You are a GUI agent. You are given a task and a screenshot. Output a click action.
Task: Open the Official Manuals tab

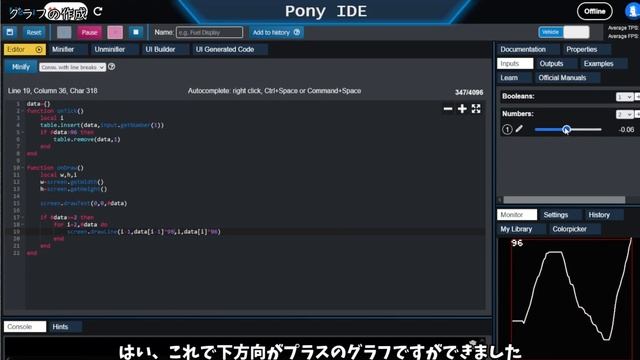(567, 78)
